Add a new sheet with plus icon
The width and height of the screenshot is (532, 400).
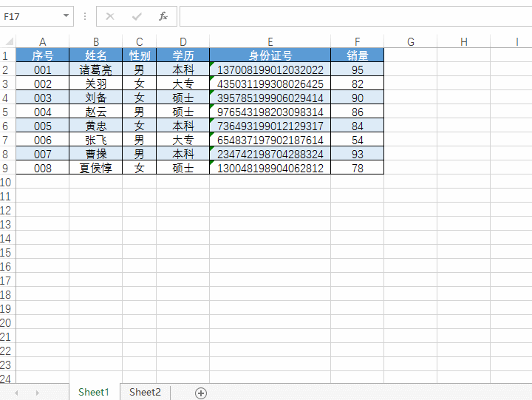point(201,393)
